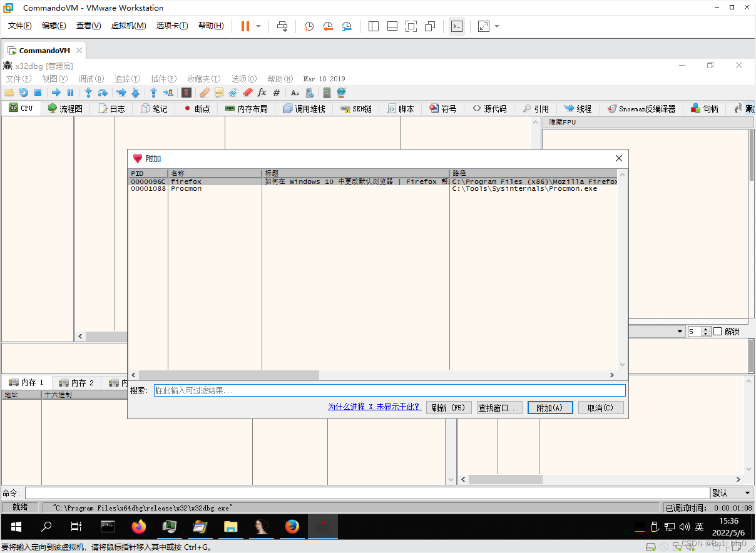The height and width of the screenshot is (553, 756).
Task: Open the taskbar command prompt icon
Action: point(108,527)
